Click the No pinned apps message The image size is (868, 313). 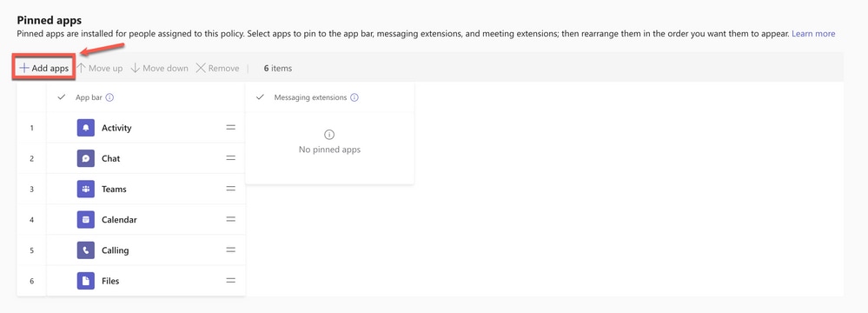point(329,150)
